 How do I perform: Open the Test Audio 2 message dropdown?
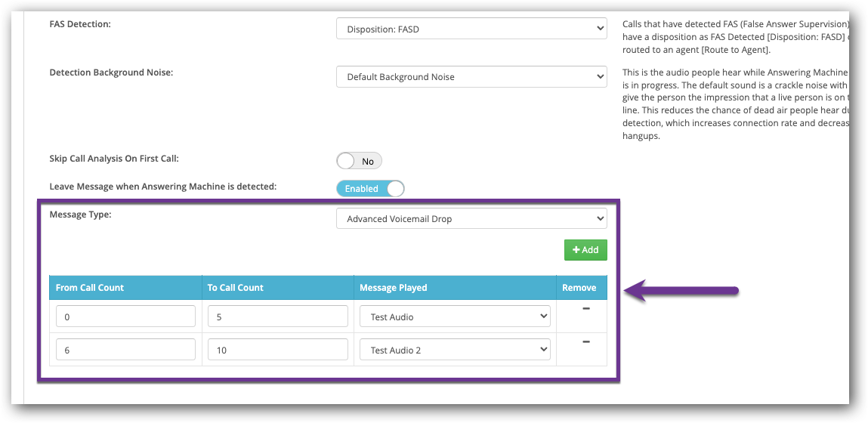coord(455,350)
